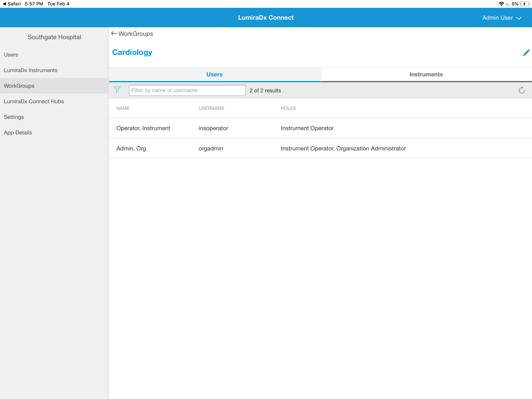
Task: Tap the Wi-Fi icon in status bar
Action: click(501, 4)
